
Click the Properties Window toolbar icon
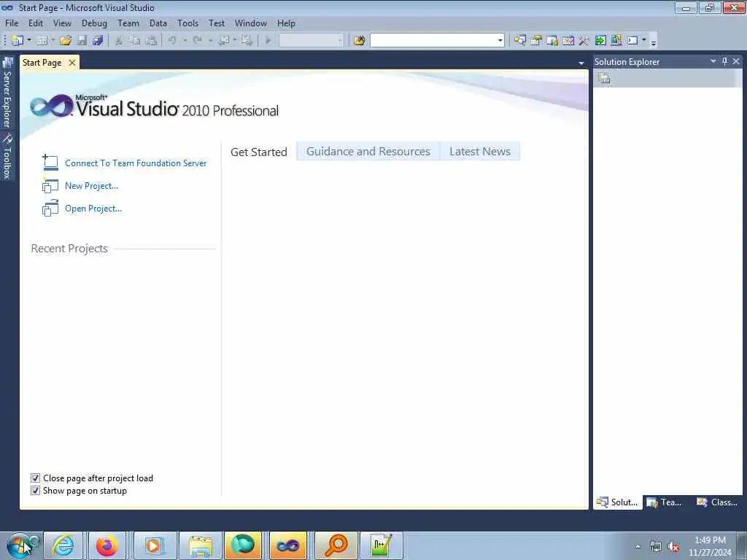click(536, 41)
